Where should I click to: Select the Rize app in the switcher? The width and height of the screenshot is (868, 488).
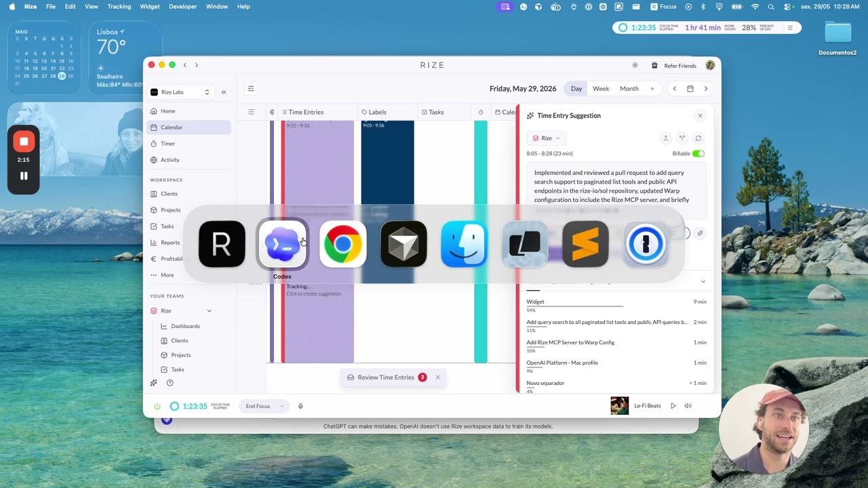coord(222,244)
